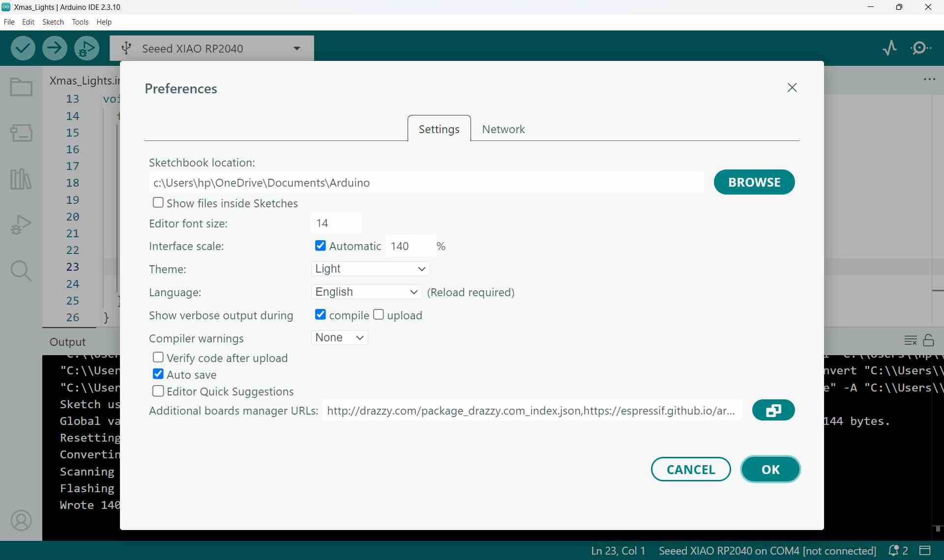The image size is (944, 560).
Task: Close the Preferences dialog with X
Action: (792, 87)
